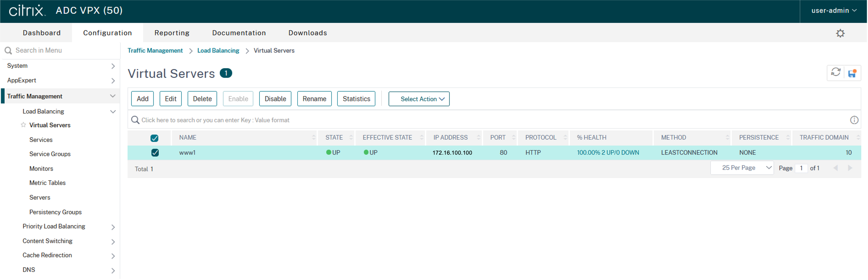Click the 100.00% 2 UP/0 DOWN health link
868x280 pixels.
[608, 153]
